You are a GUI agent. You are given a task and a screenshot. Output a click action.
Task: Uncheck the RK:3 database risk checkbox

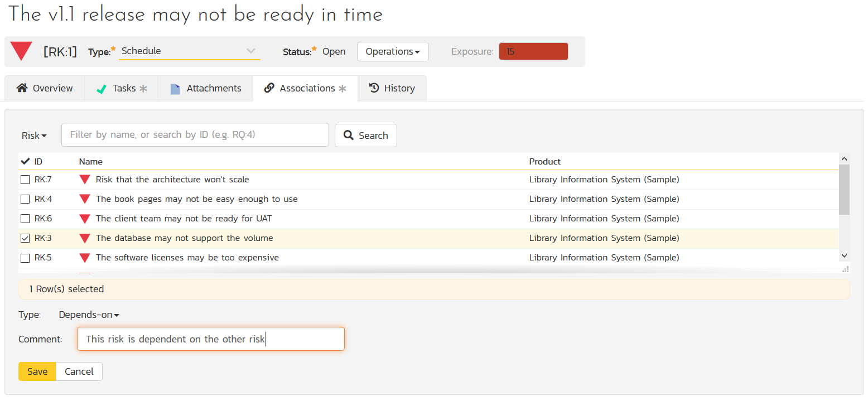[25, 238]
